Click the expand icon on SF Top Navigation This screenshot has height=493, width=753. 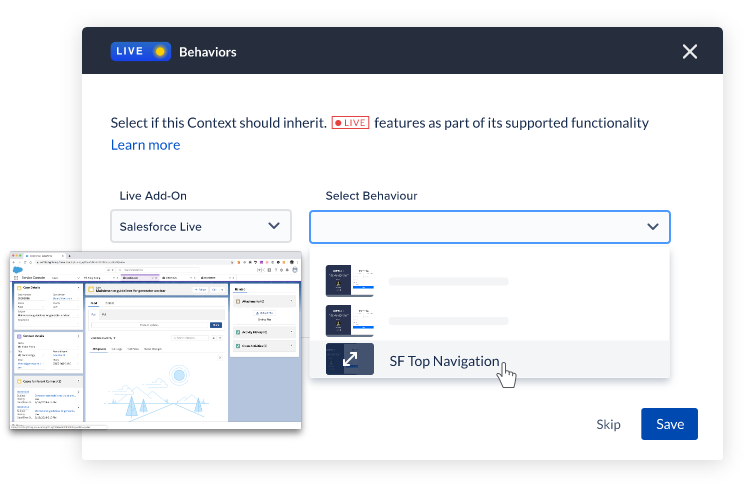click(350, 360)
